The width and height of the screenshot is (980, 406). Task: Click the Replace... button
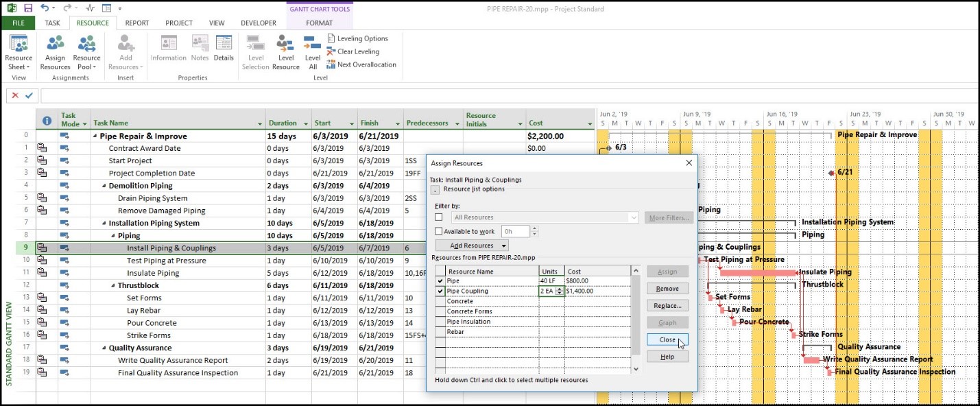pyautogui.click(x=667, y=306)
